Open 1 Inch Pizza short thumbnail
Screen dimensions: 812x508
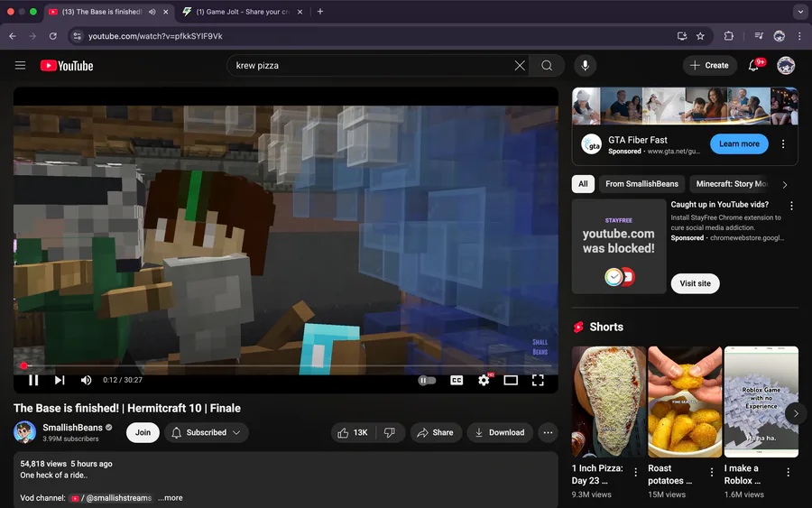(608, 402)
